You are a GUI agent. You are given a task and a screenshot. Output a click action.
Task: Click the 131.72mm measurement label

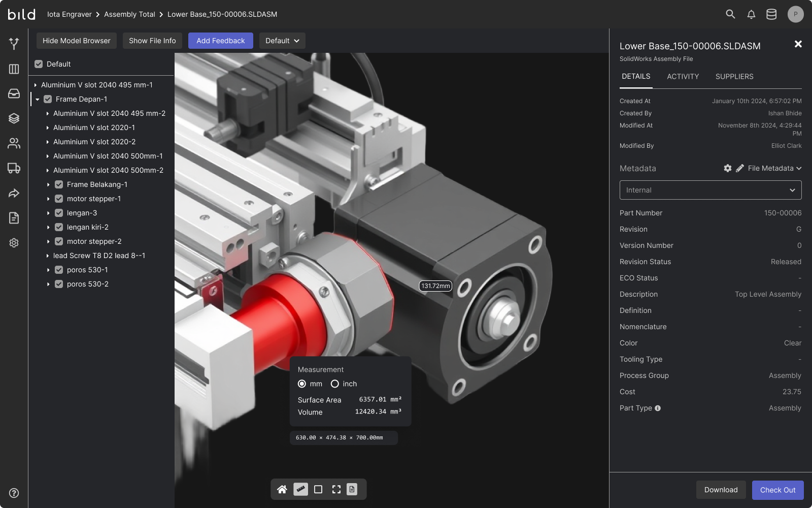coord(435,285)
